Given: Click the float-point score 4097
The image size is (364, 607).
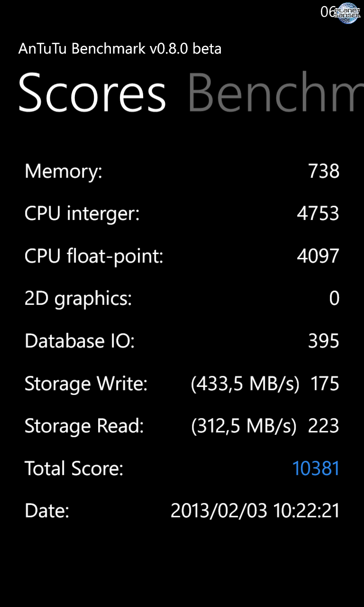Looking at the screenshot, I should (318, 257).
